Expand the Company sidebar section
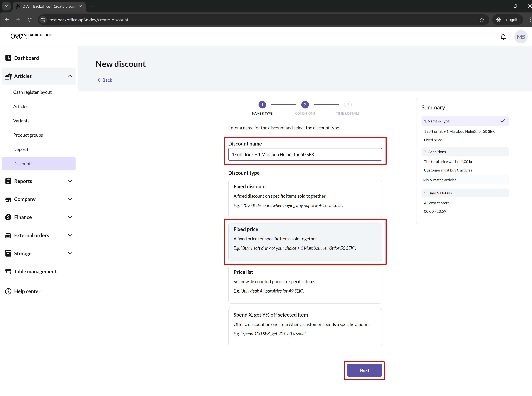 coord(70,199)
